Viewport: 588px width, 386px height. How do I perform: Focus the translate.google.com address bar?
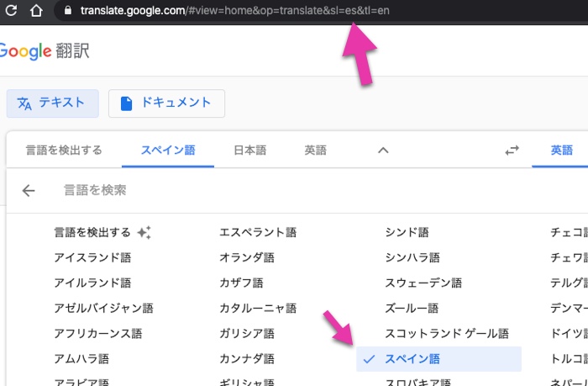pos(323,10)
